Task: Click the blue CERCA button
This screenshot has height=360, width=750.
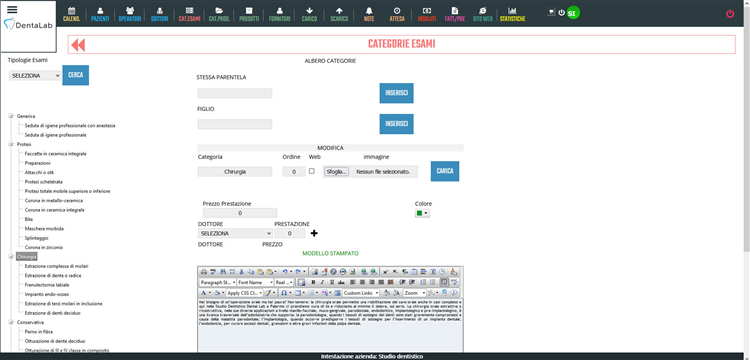Action: pos(76,76)
